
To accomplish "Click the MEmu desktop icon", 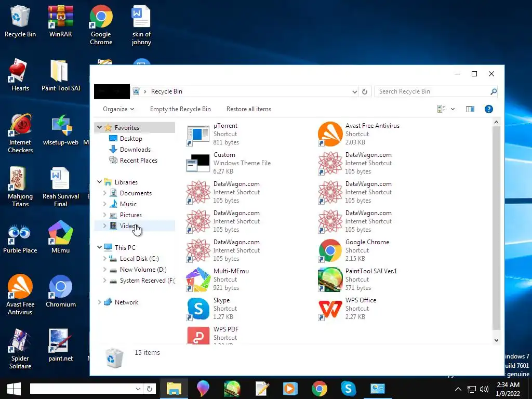I will pos(60,237).
